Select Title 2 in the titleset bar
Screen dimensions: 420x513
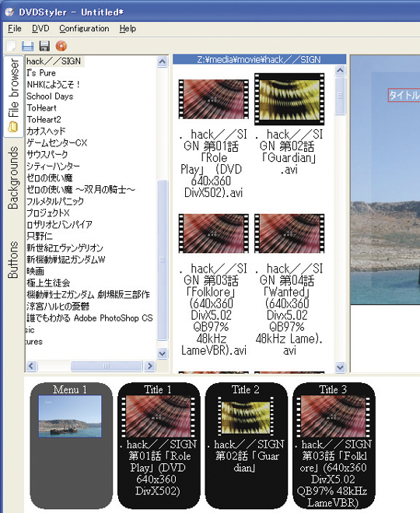click(x=246, y=445)
